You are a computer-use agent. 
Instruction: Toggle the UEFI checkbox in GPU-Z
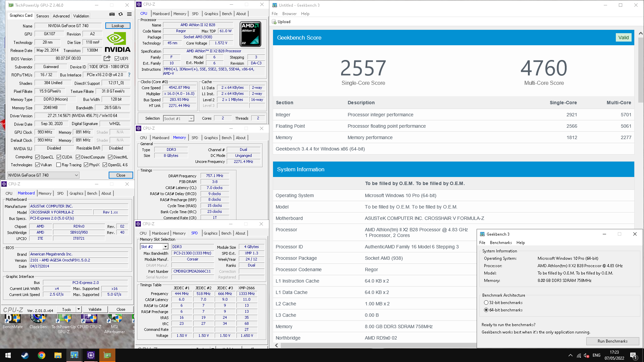[x=117, y=58]
